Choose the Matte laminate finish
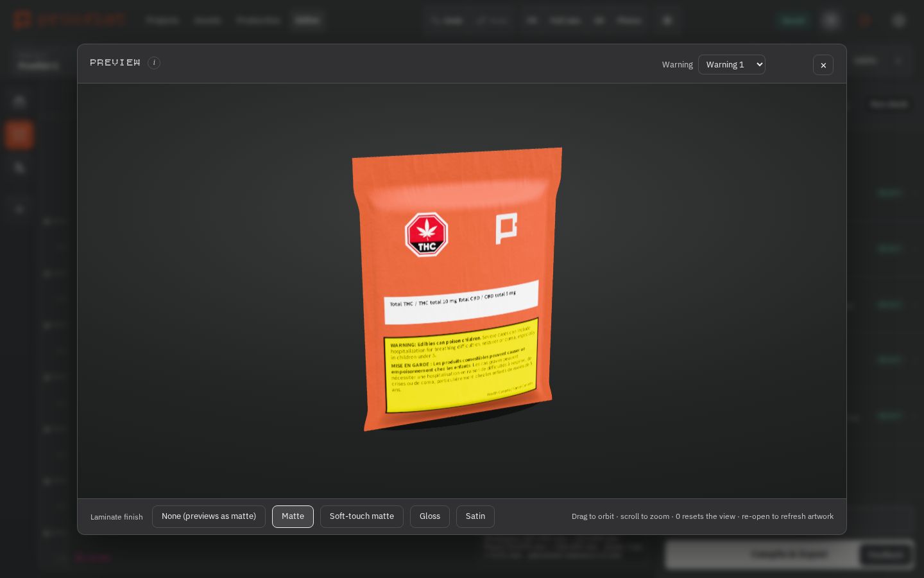Screen dimensions: 924x578 [293, 516]
